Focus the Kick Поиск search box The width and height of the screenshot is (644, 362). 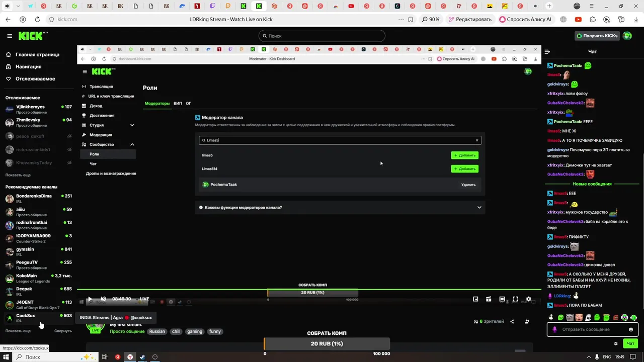pos(322,36)
